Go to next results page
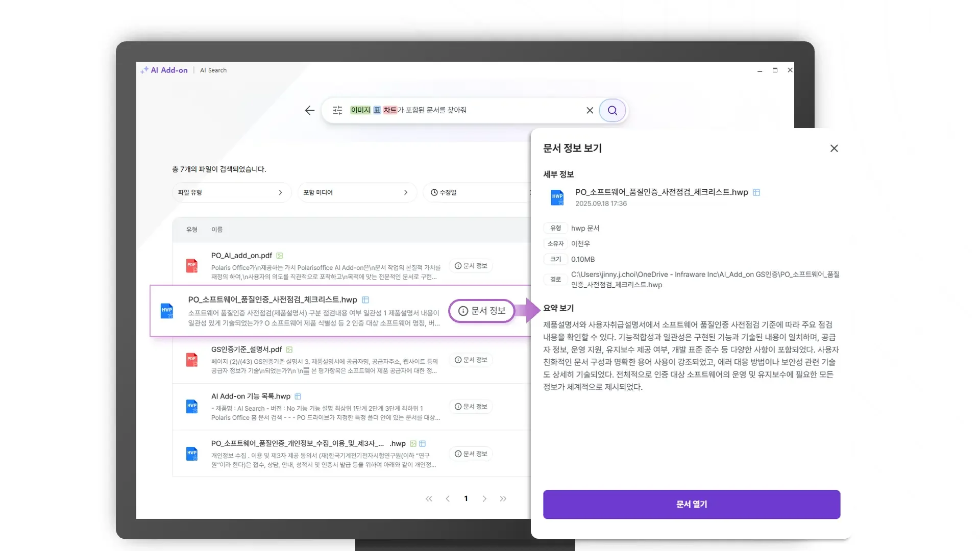 click(x=484, y=499)
